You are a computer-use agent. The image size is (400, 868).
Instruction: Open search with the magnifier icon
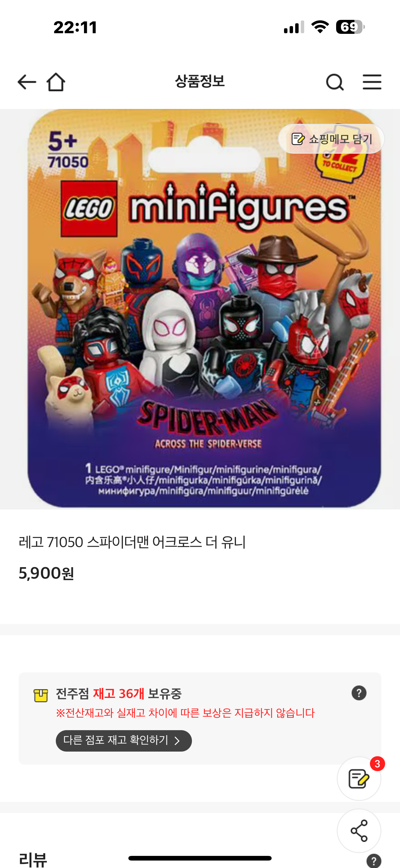tap(335, 82)
